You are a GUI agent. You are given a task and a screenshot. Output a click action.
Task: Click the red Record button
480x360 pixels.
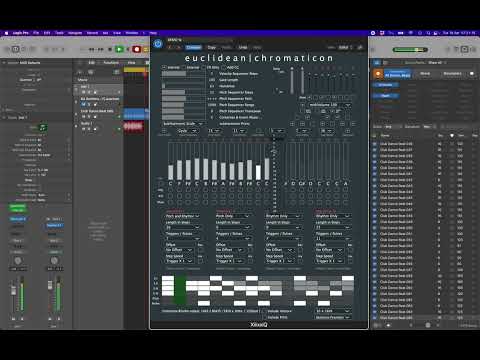click(136, 49)
